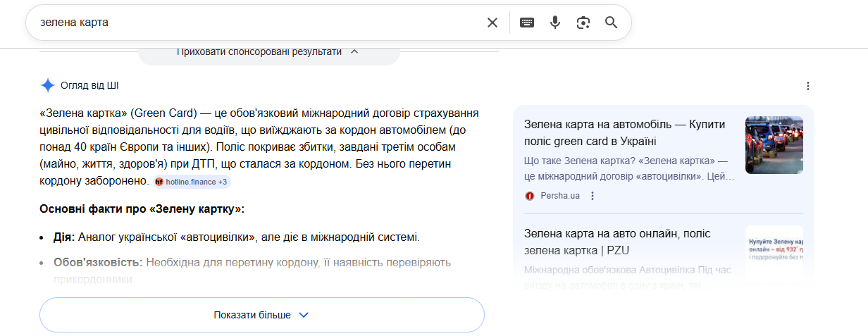Click into the search field "зелена карта"
Viewport: 868px width, 336px height.
[x=254, y=23]
